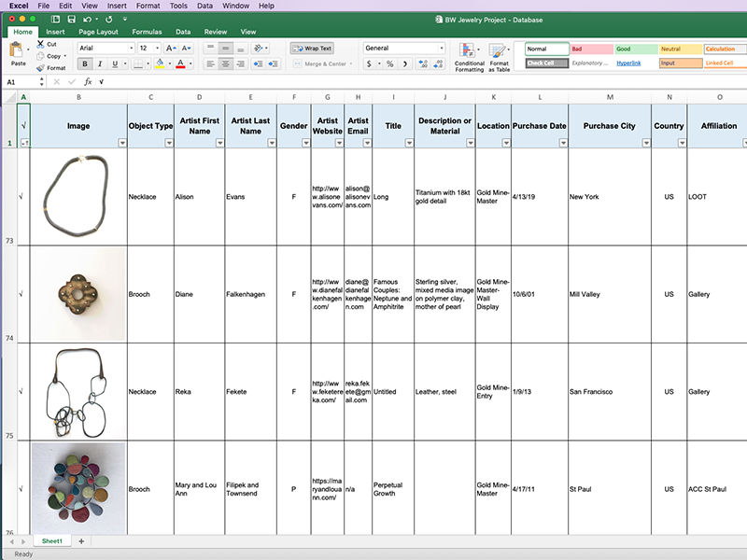Open Conditional Formatting options

point(469,57)
